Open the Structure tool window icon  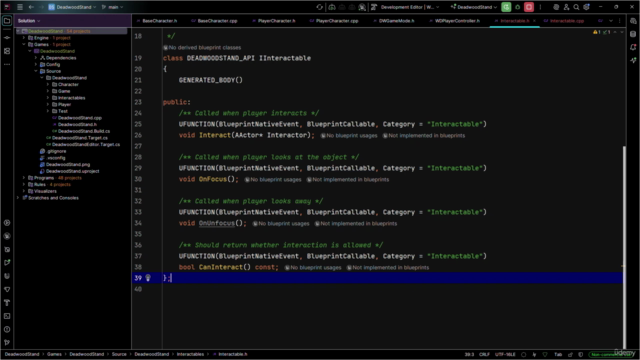point(7,51)
